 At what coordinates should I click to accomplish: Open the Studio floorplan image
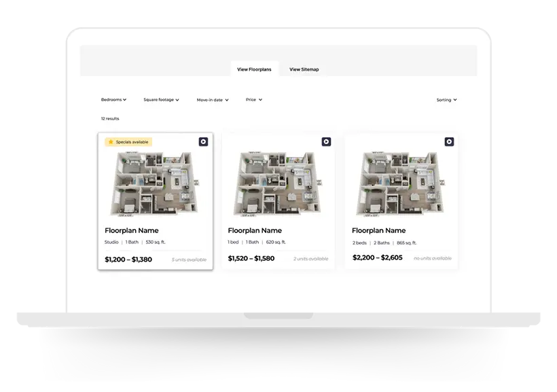tap(155, 183)
